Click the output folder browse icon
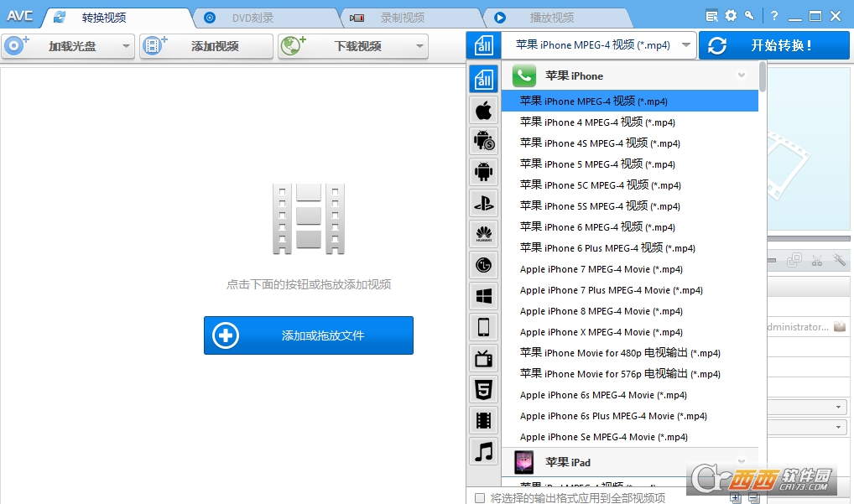 (x=840, y=326)
